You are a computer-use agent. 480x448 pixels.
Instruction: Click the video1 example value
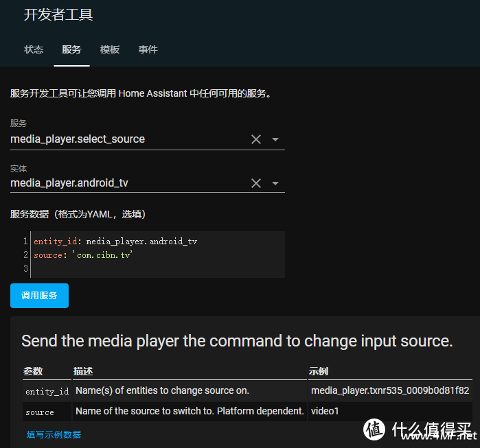point(325,411)
